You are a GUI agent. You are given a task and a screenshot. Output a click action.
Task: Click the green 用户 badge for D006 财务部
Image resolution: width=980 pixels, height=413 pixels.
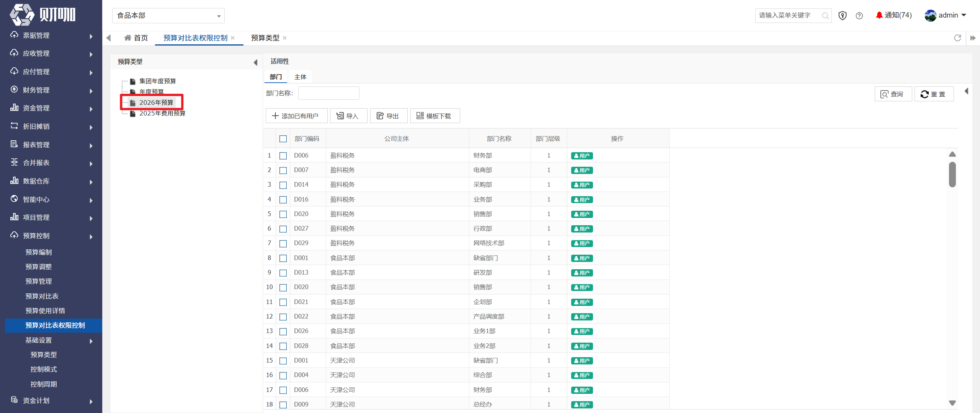click(581, 156)
